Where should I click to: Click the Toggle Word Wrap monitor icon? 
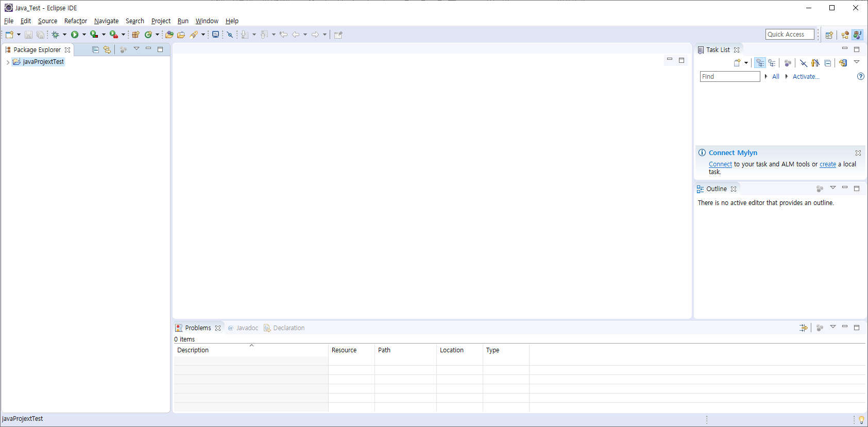[x=216, y=35]
